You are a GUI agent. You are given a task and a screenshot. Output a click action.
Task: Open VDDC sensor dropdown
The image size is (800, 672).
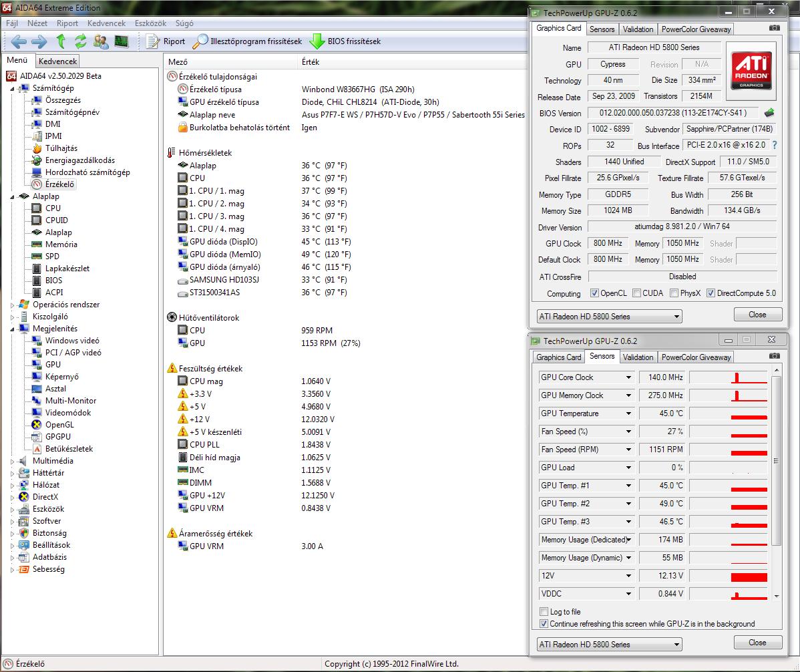tap(628, 594)
